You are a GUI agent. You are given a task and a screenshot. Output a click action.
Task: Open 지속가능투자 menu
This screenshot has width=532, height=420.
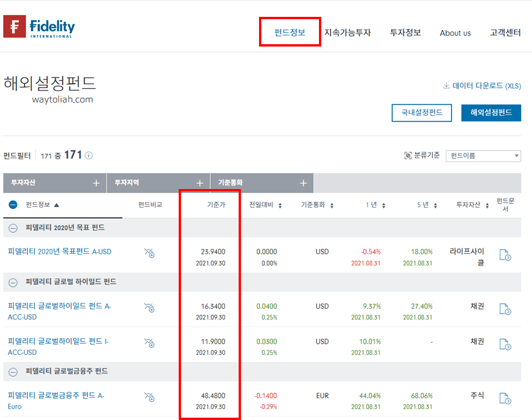tap(347, 33)
